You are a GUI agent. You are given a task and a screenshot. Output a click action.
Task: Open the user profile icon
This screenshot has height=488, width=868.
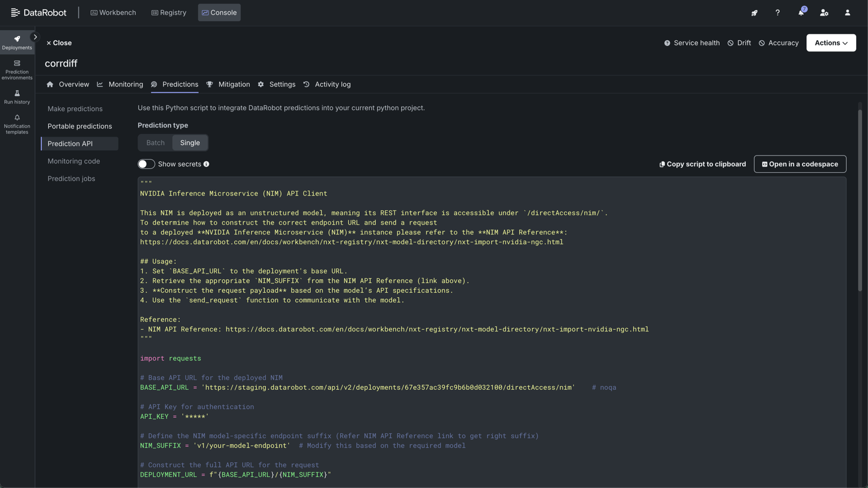pyautogui.click(x=847, y=13)
